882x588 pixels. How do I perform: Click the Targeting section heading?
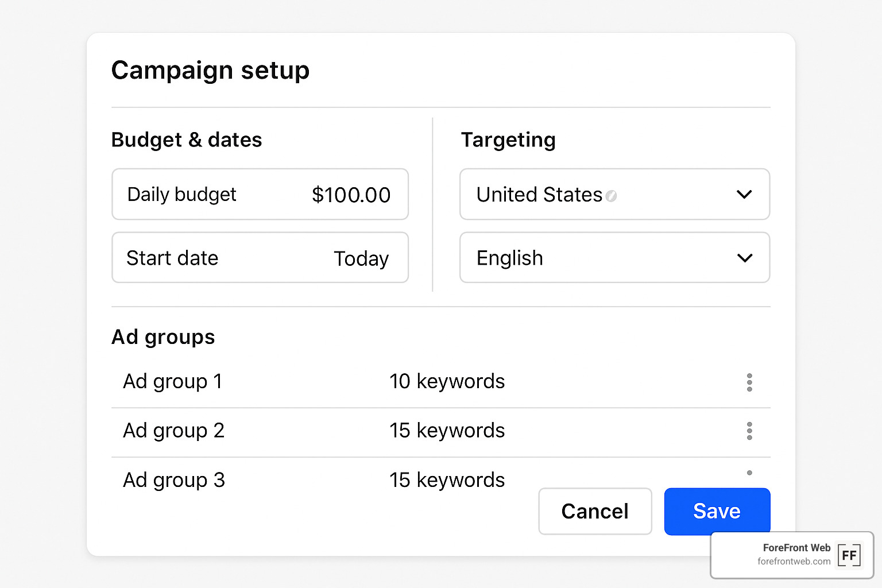[508, 140]
